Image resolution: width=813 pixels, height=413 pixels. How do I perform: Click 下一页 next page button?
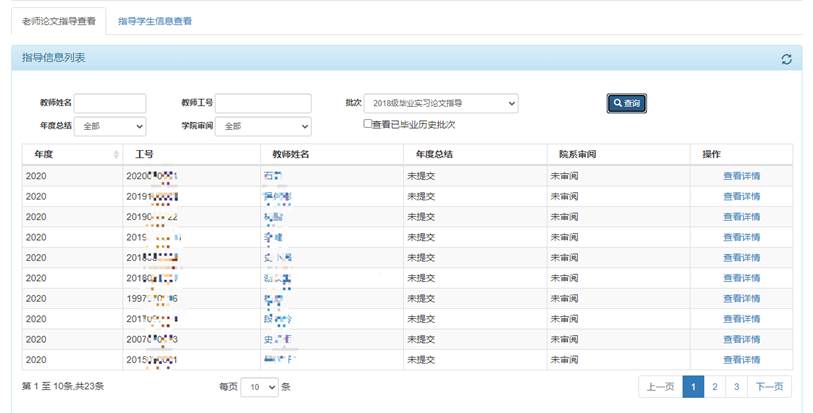click(769, 387)
